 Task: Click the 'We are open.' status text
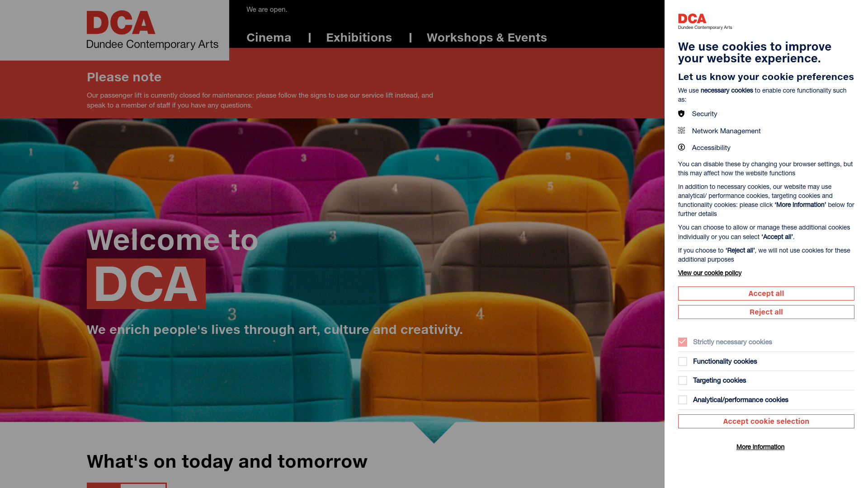pos(267,9)
